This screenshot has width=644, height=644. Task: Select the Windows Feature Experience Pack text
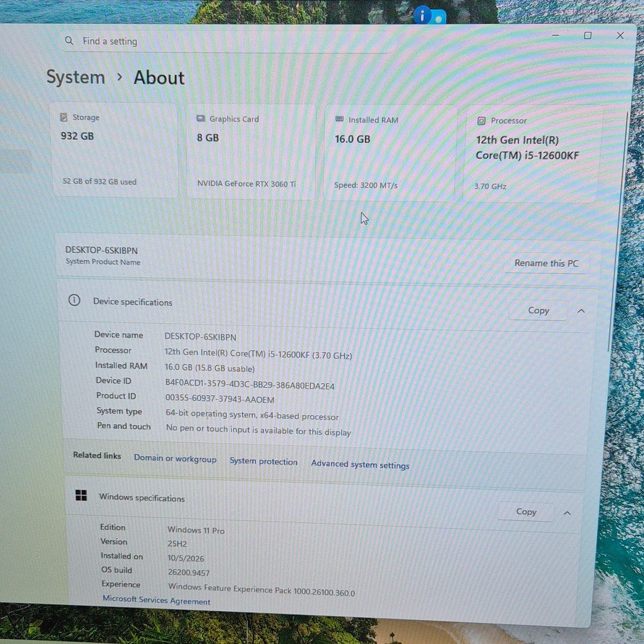pos(261,589)
